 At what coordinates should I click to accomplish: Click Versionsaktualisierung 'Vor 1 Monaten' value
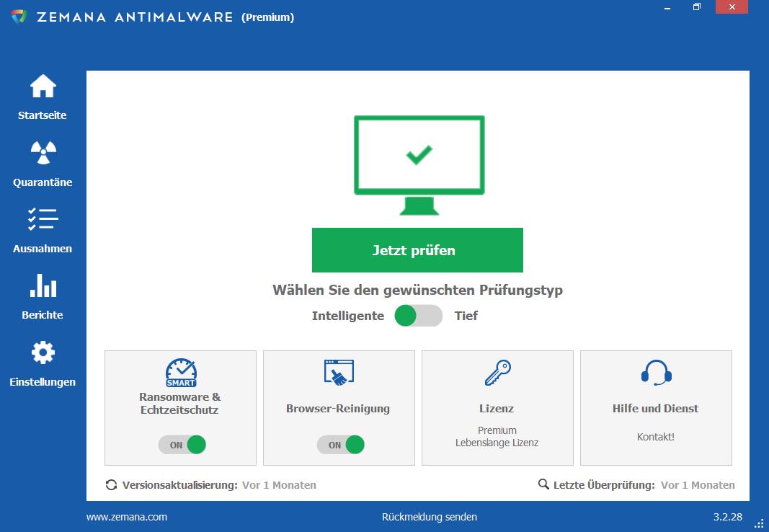(x=279, y=485)
